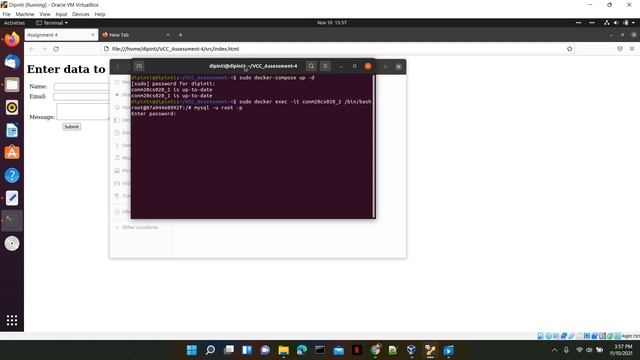Open the terminal hamburger menu

tap(325, 66)
